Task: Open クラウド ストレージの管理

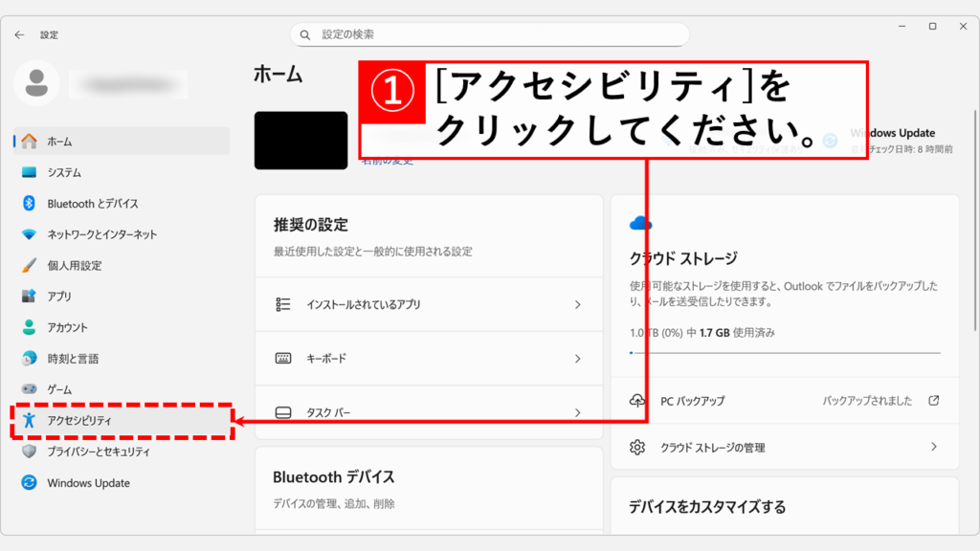Action: click(x=785, y=447)
